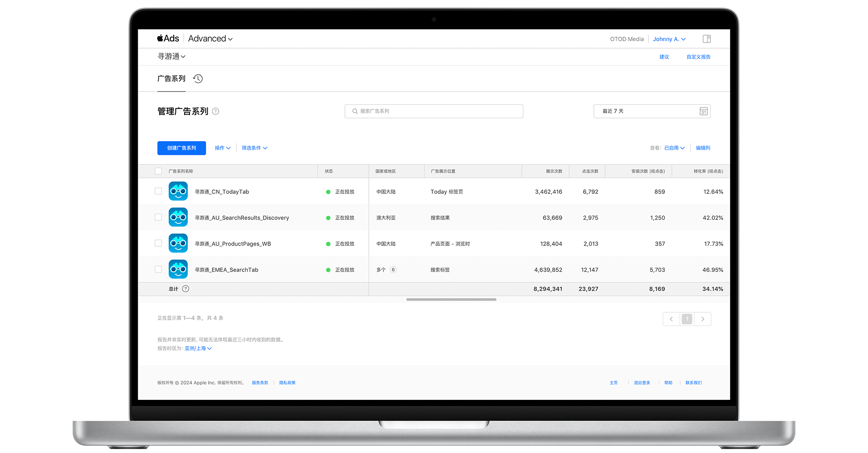Open campaign 寻游通_AU_SearchResults_Discovery

point(242,218)
